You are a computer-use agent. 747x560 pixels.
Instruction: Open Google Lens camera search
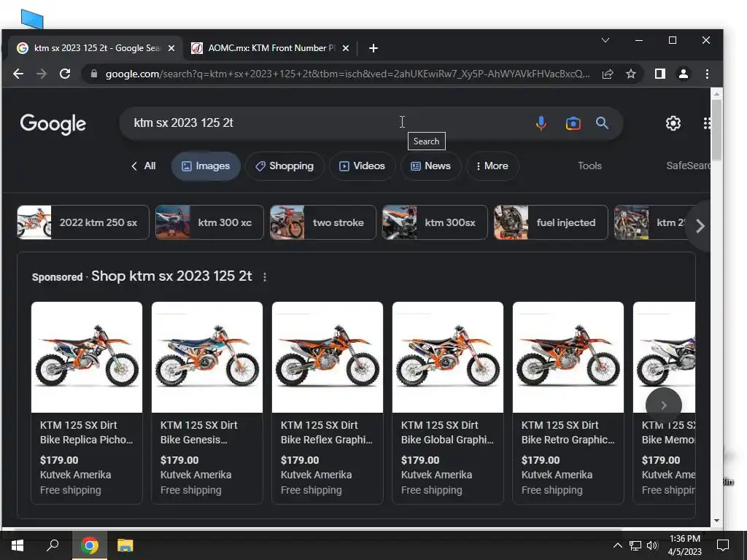(x=573, y=123)
